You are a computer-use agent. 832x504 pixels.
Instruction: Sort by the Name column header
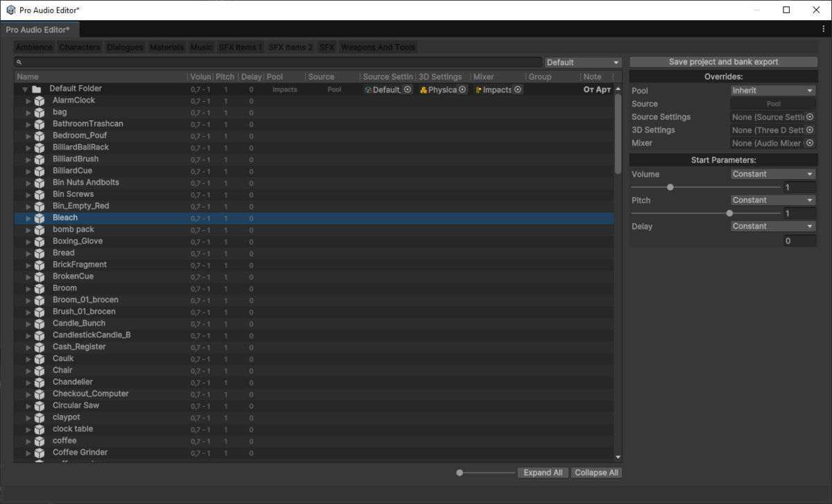pos(101,77)
